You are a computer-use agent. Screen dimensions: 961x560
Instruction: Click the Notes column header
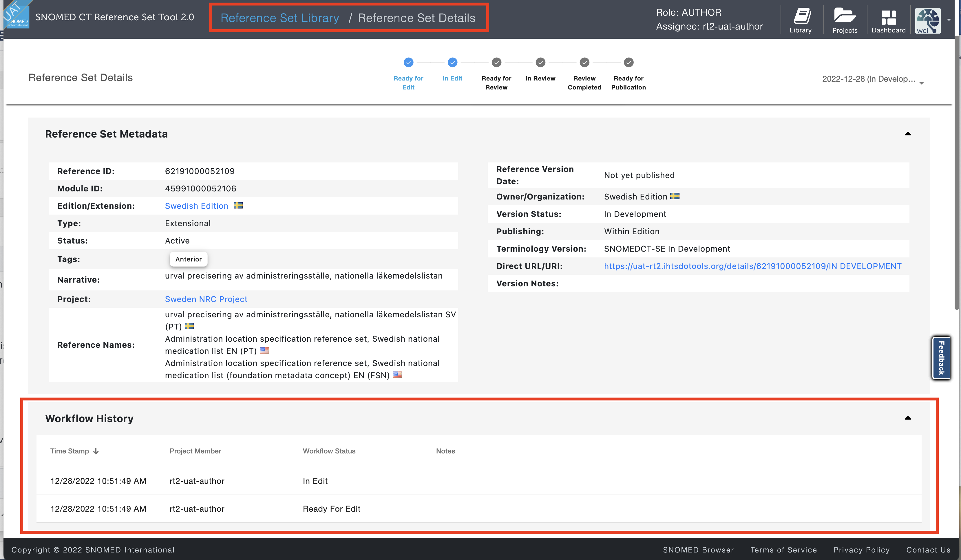pos(445,451)
